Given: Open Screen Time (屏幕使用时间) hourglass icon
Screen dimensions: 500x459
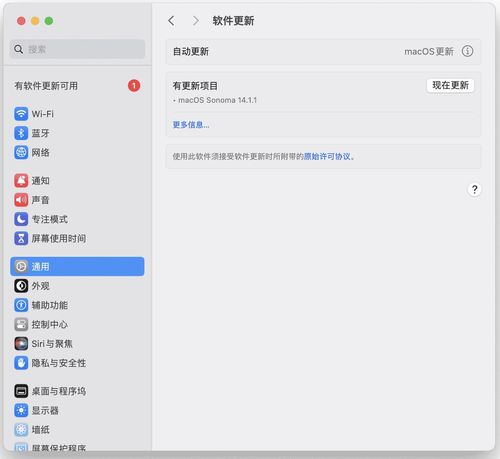Looking at the screenshot, I should pyautogui.click(x=21, y=238).
